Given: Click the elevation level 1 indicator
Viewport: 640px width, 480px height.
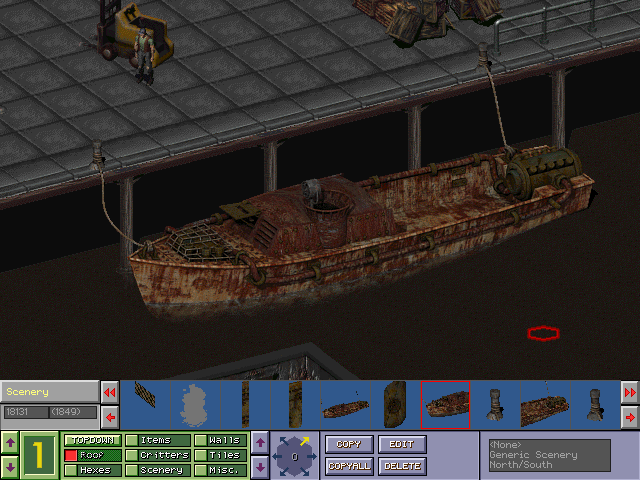Looking at the screenshot, I should (x=39, y=455).
